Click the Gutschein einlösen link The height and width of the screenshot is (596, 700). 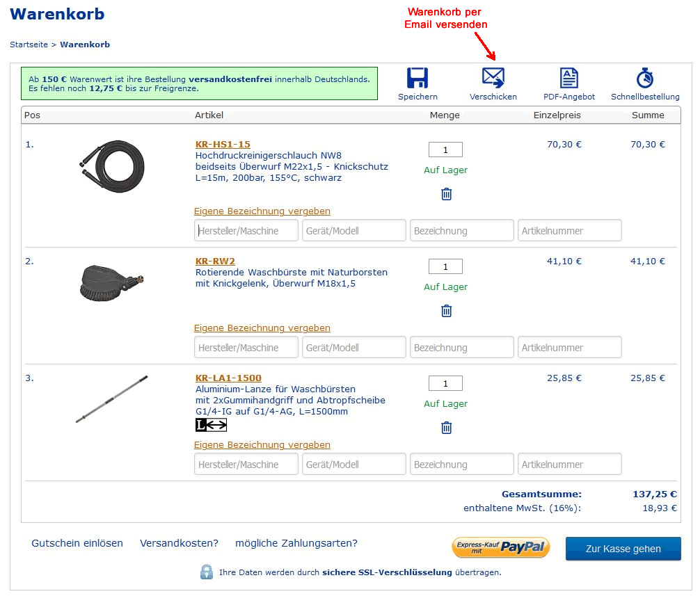[x=77, y=543]
